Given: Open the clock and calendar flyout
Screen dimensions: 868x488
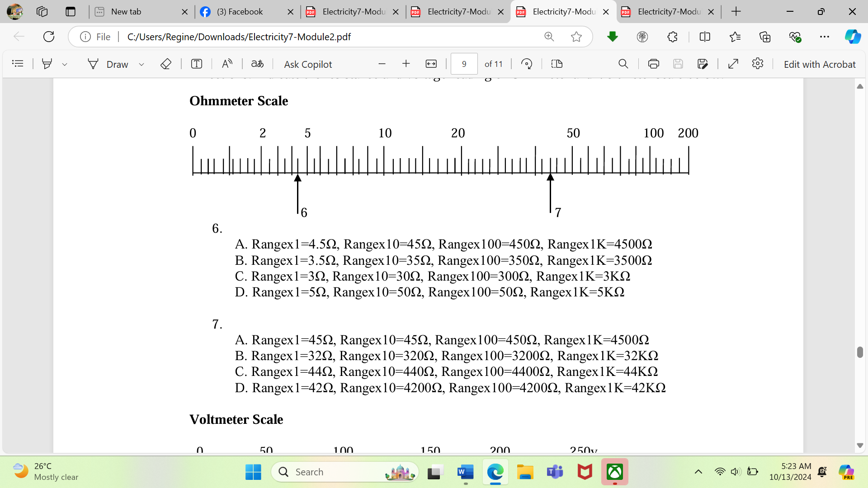Looking at the screenshot, I should pos(790,472).
